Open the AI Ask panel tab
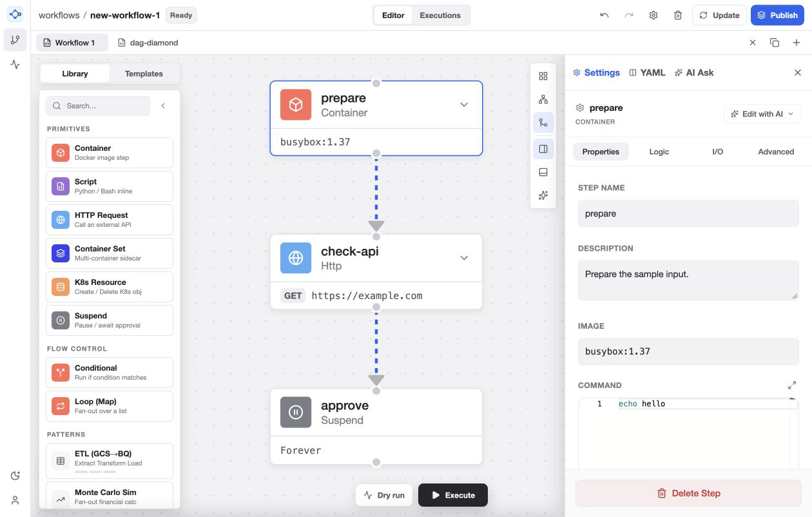The width and height of the screenshot is (812, 517). 694,73
